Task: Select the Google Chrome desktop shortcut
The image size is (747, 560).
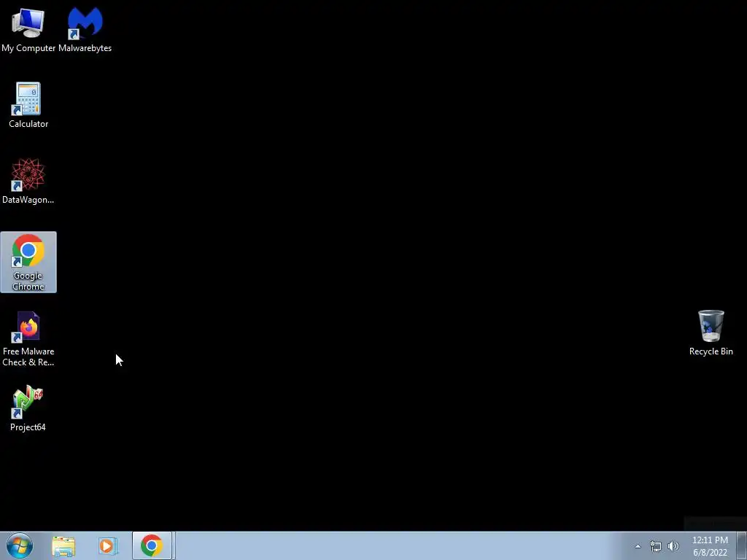Action: [x=28, y=262]
